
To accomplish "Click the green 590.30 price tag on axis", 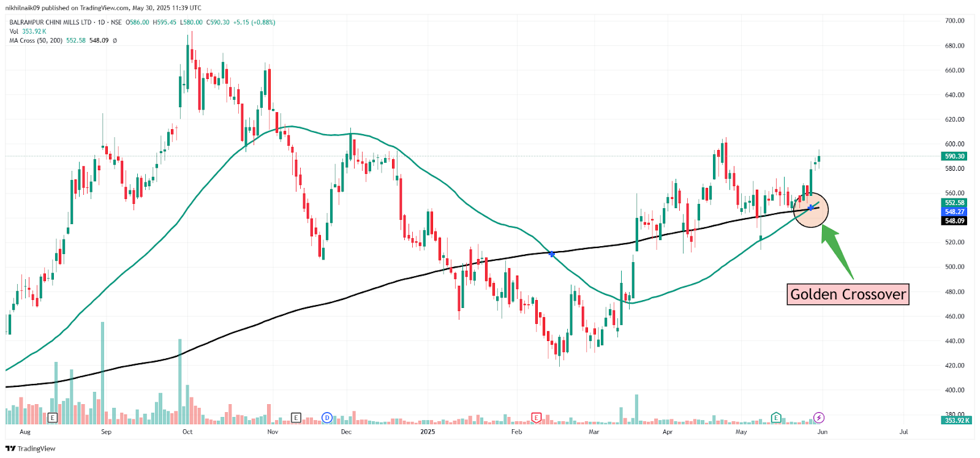I will click(954, 156).
